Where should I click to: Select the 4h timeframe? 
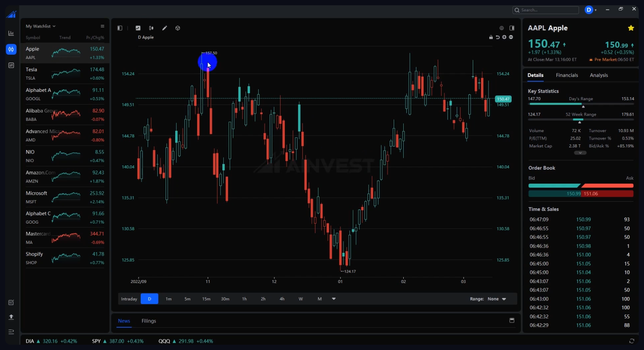282,299
